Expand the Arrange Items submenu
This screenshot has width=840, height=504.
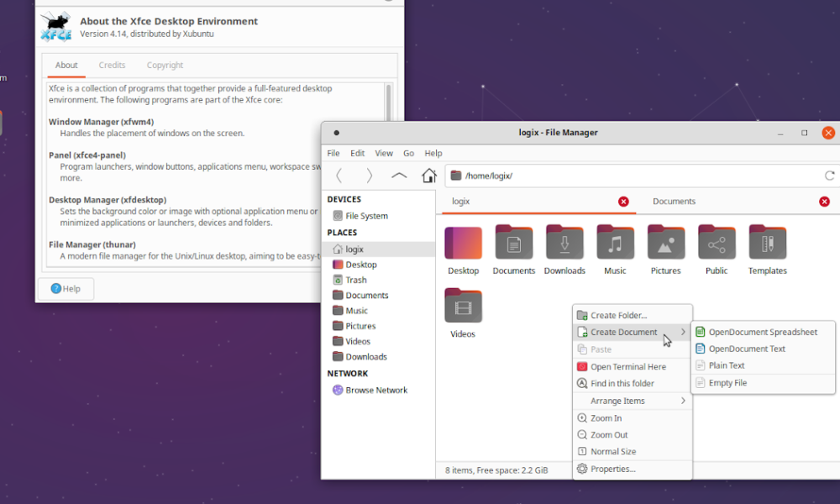[633, 401]
